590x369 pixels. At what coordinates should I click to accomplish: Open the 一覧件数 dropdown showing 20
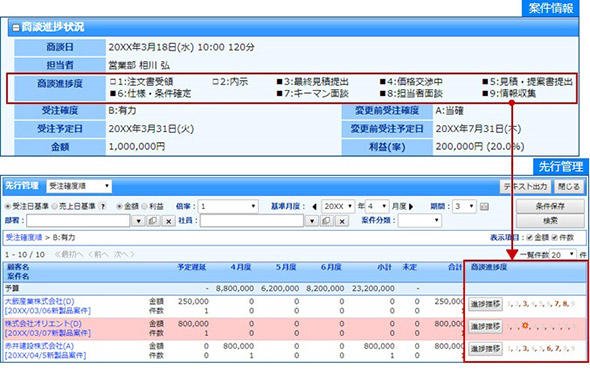coord(563,255)
